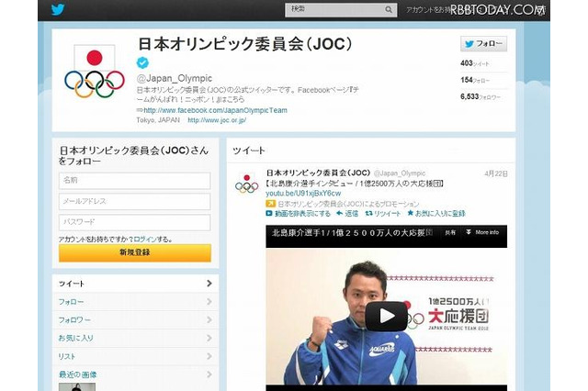
Task: View the 403 tweets count
Action: coord(475,63)
